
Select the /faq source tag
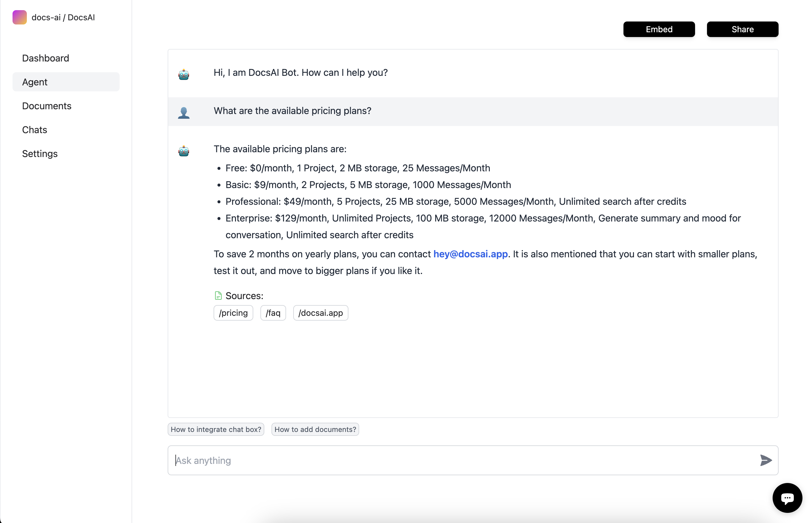click(x=273, y=313)
